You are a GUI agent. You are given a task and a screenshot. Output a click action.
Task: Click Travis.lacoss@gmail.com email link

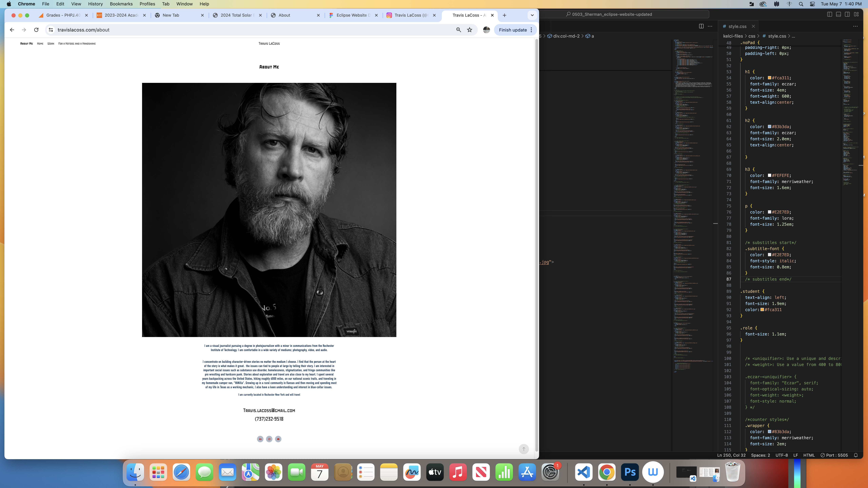[x=269, y=411]
